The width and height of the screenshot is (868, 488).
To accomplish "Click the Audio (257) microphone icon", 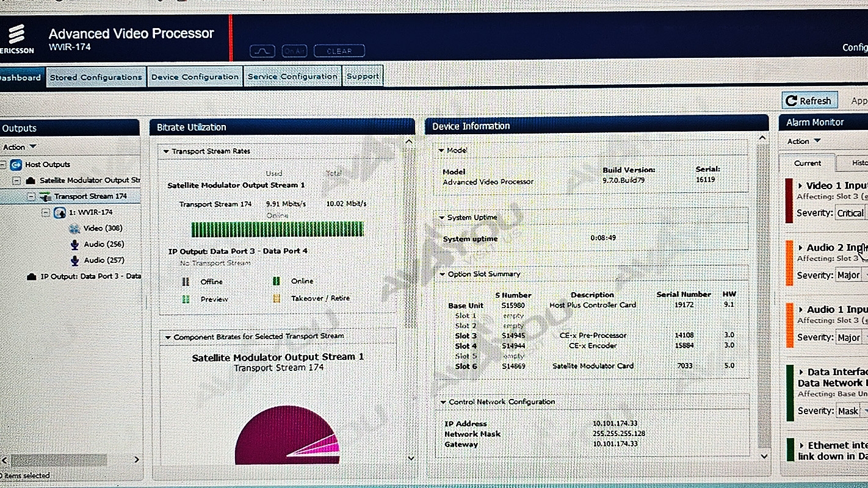I will coord(74,260).
